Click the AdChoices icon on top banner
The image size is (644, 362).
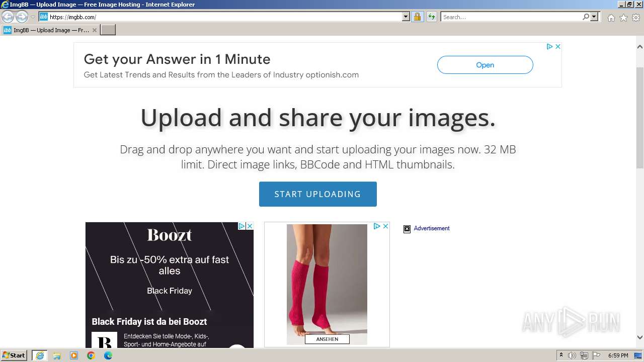tap(550, 46)
